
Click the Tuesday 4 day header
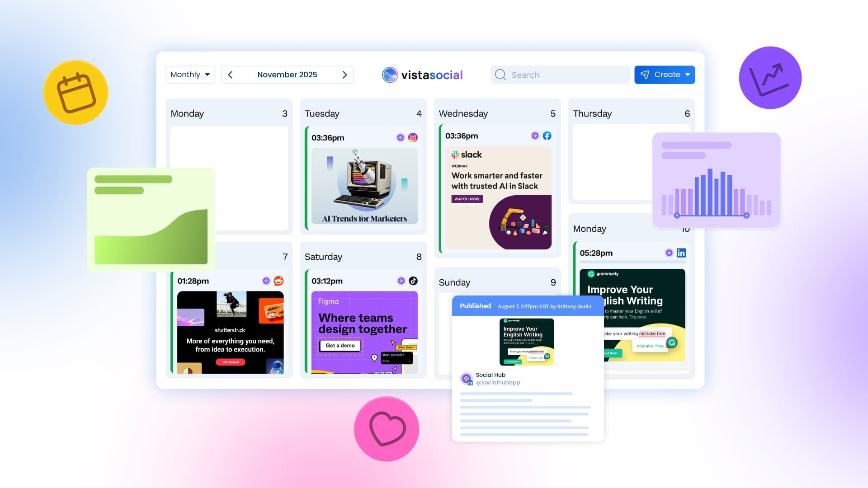pos(363,113)
